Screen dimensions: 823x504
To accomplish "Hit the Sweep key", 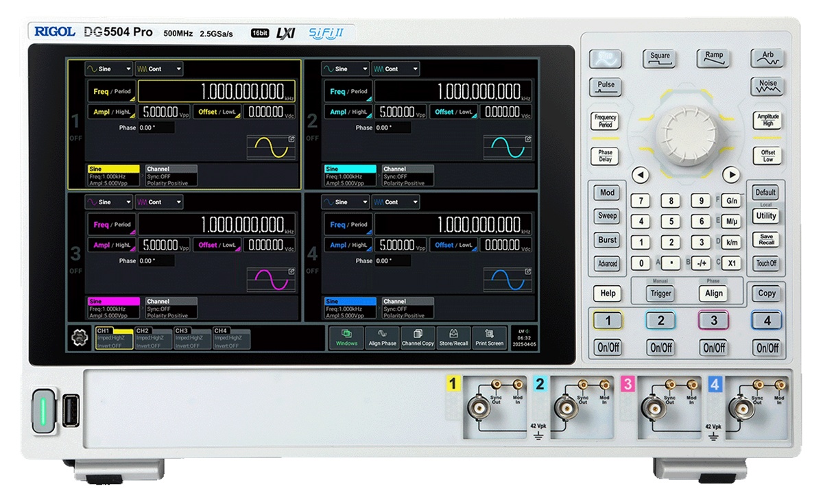I will pyautogui.click(x=608, y=216).
